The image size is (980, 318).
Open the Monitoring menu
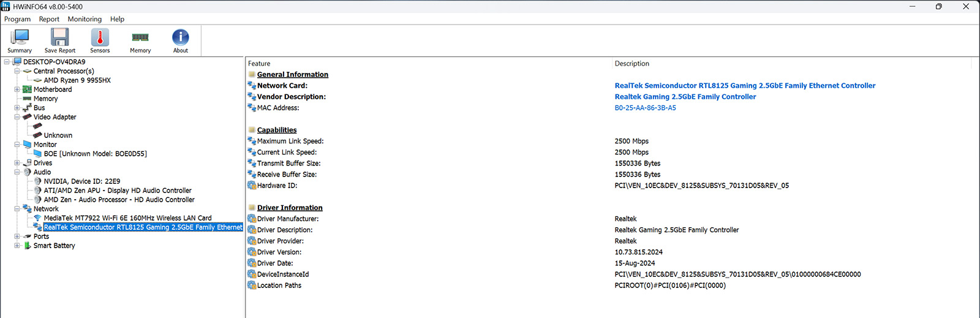[85, 19]
